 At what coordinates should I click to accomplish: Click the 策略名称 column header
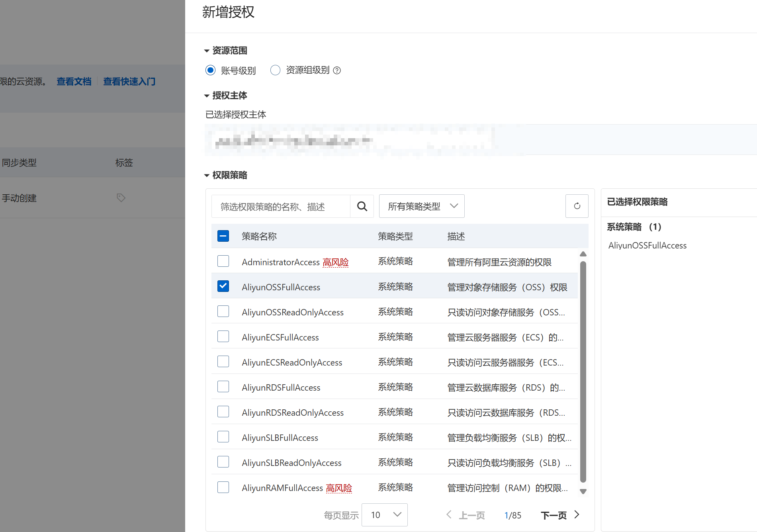point(259,237)
